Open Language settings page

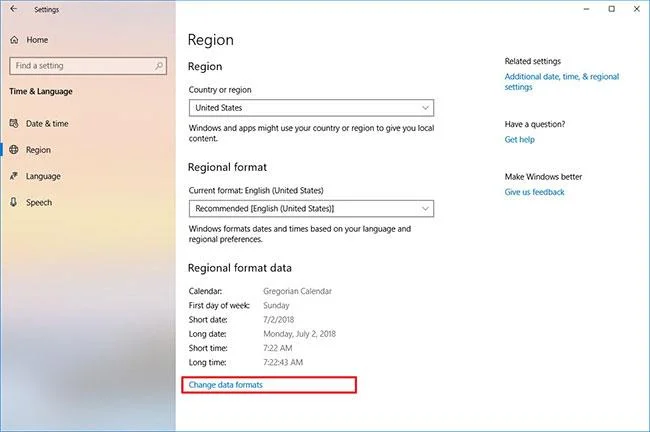(43, 176)
